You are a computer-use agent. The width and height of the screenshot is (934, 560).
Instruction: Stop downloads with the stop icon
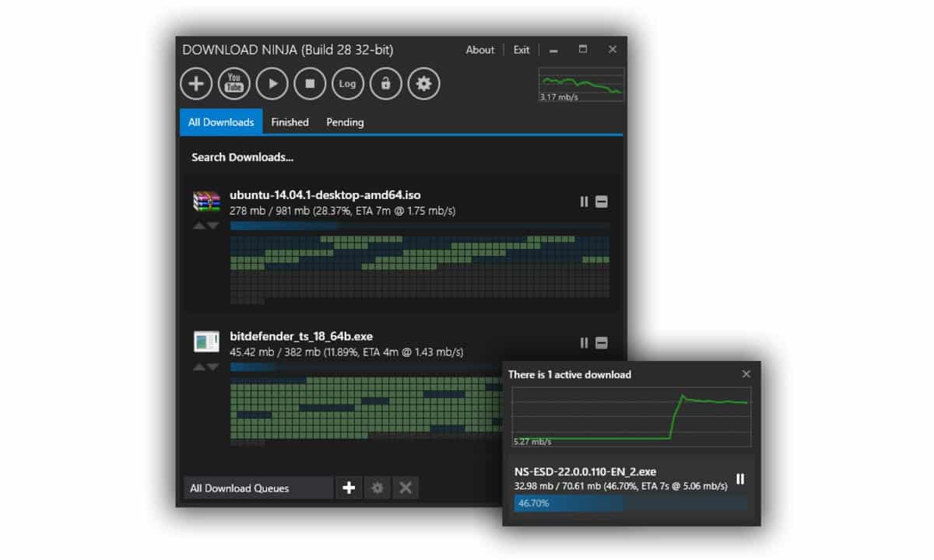pyautogui.click(x=310, y=84)
